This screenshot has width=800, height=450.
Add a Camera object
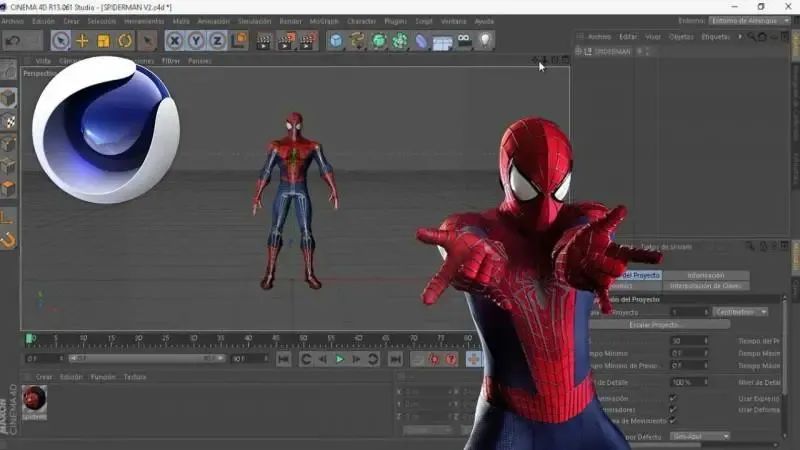(x=464, y=41)
